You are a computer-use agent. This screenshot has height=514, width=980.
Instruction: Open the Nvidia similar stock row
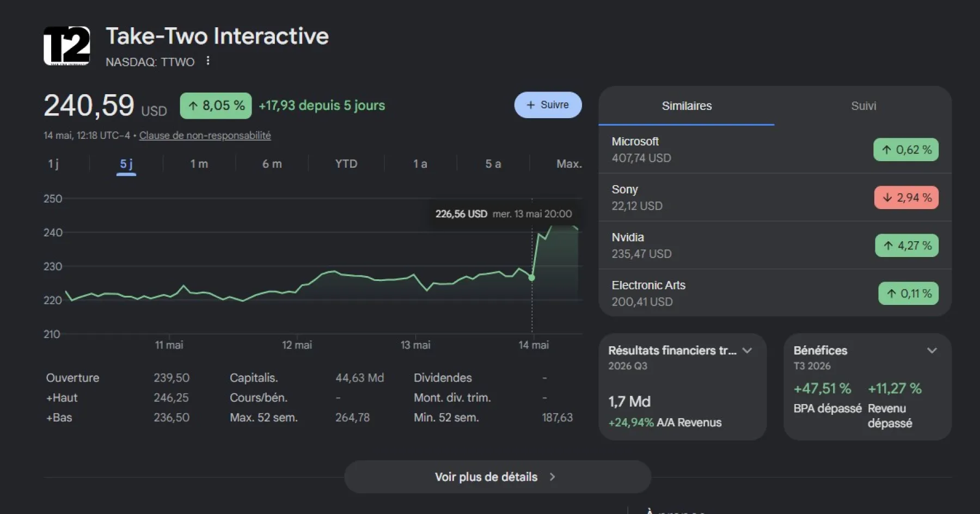tap(775, 246)
